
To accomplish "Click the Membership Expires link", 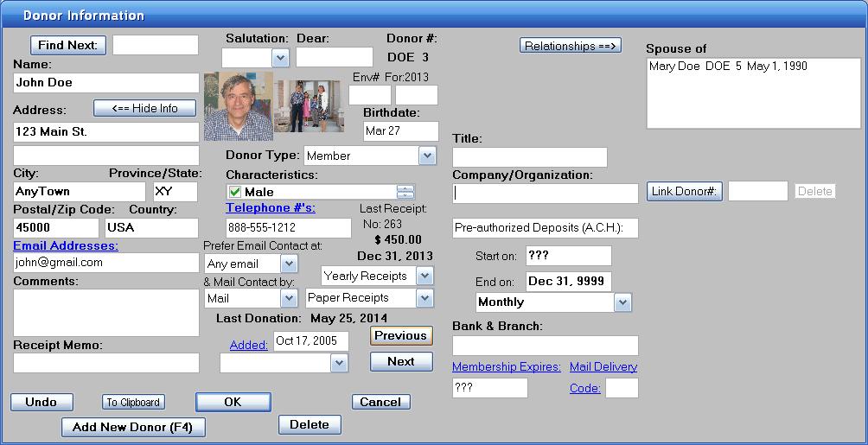I will [507, 366].
